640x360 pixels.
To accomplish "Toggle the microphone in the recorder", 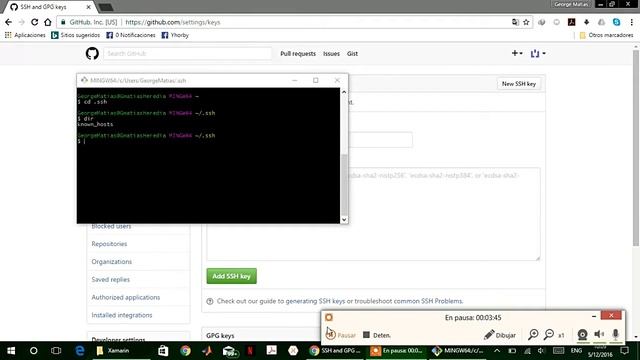I will coord(616,335).
